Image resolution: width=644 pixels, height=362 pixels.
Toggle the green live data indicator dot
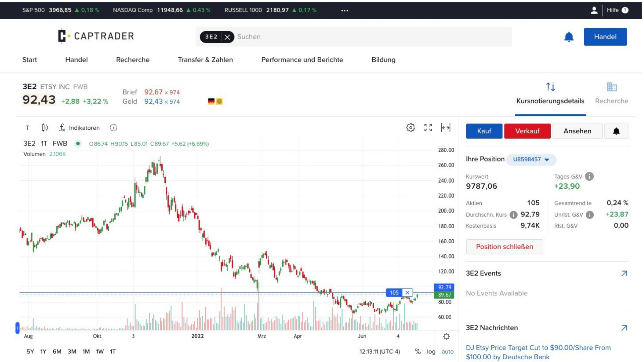[x=78, y=143]
